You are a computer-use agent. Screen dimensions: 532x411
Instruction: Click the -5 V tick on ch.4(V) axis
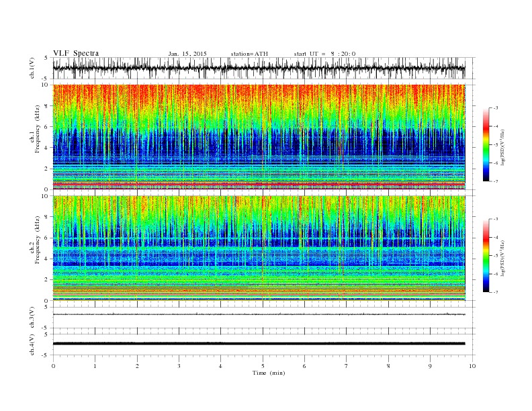(46, 355)
